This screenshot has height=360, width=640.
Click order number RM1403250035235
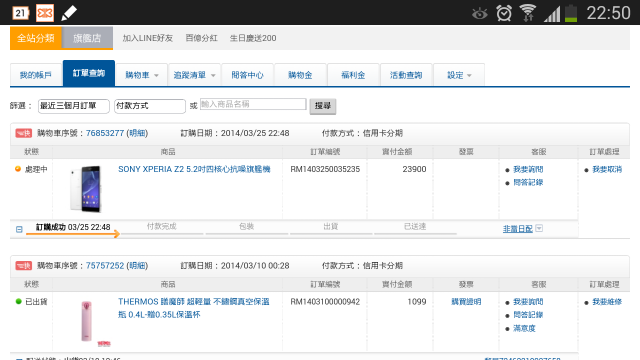point(325,169)
